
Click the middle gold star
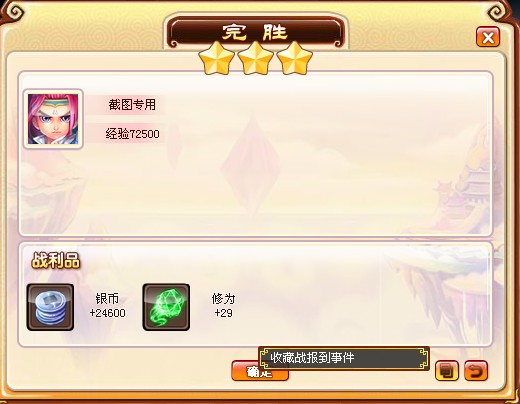pyautogui.click(x=256, y=58)
